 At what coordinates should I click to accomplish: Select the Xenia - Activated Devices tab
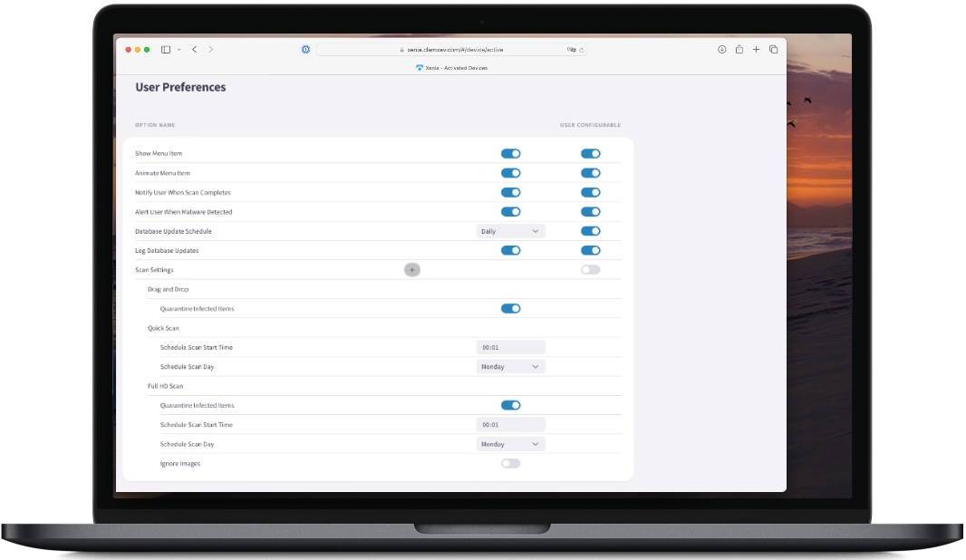pos(451,68)
